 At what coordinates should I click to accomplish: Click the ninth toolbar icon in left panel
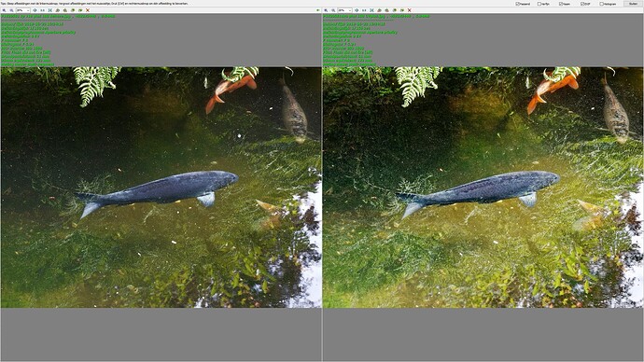73,10
